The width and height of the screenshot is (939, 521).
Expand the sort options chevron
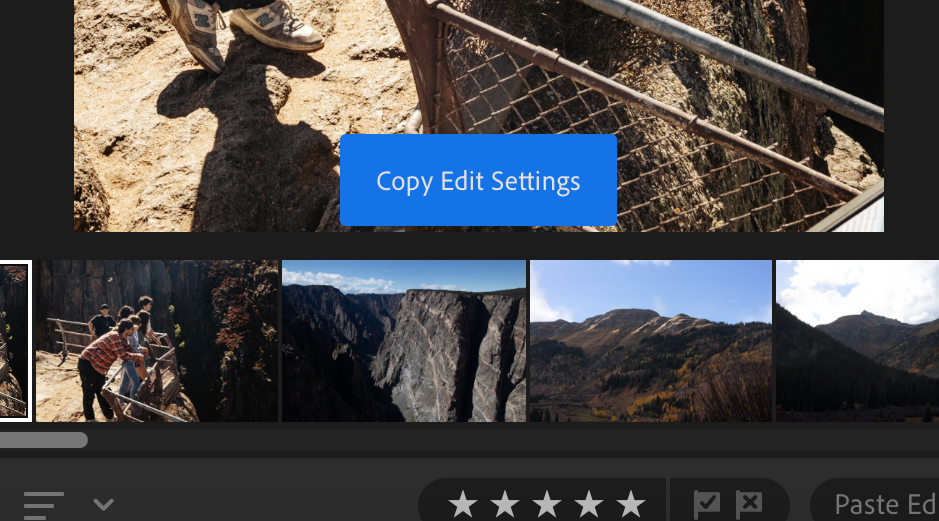pos(104,504)
